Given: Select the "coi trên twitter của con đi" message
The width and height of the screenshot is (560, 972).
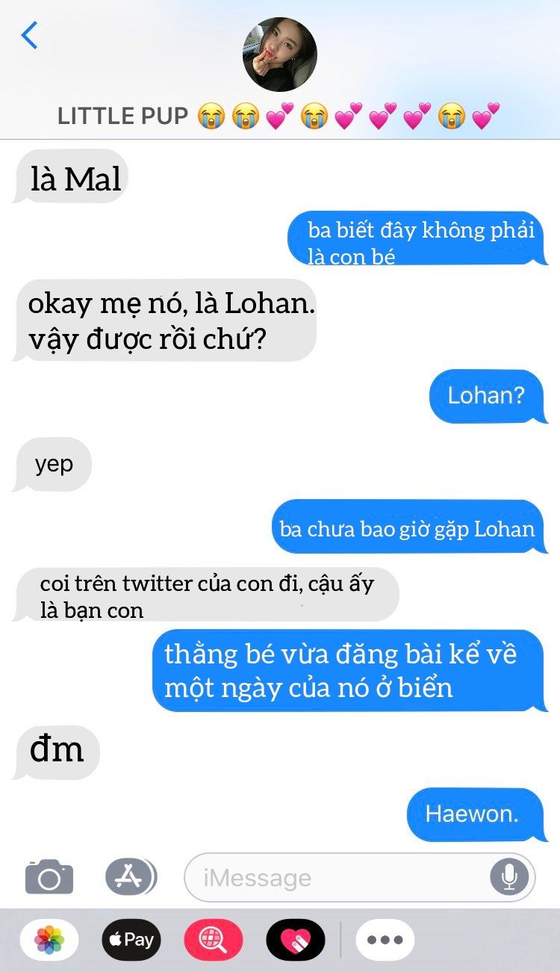Looking at the screenshot, I should point(206,595).
